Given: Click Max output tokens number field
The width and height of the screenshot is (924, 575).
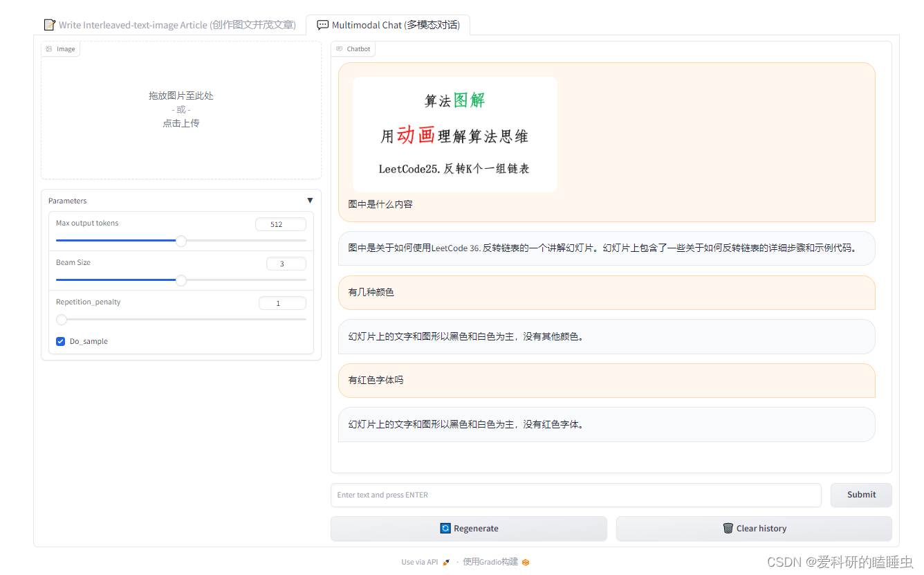Looking at the screenshot, I should (x=280, y=224).
